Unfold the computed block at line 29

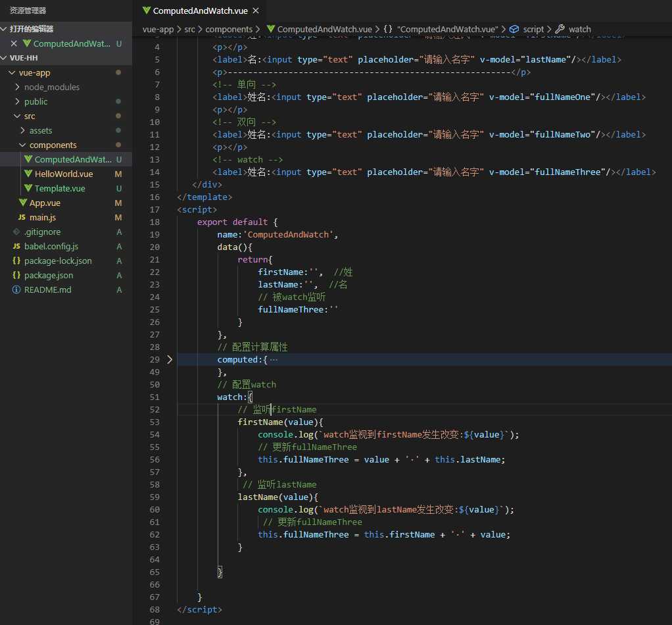[170, 360]
